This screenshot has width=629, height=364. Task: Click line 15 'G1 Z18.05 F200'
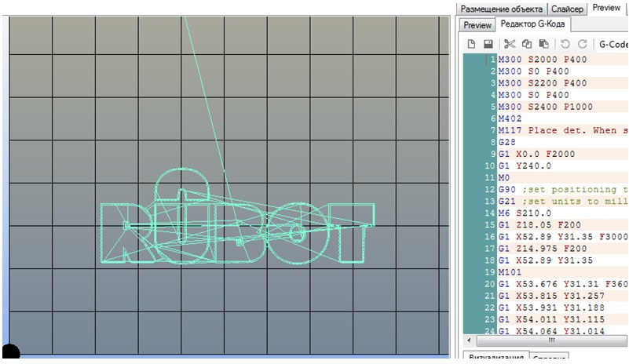[539, 225]
